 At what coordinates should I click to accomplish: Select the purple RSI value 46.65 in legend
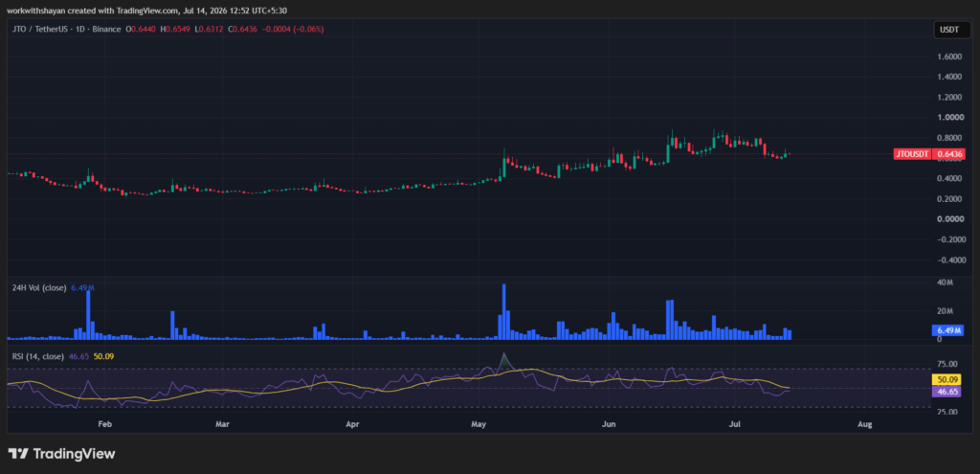78,356
